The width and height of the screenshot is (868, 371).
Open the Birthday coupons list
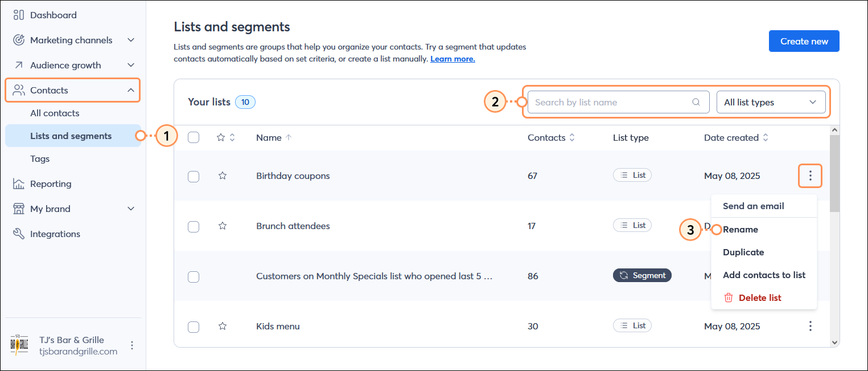pyautogui.click(x=293, y=176)
